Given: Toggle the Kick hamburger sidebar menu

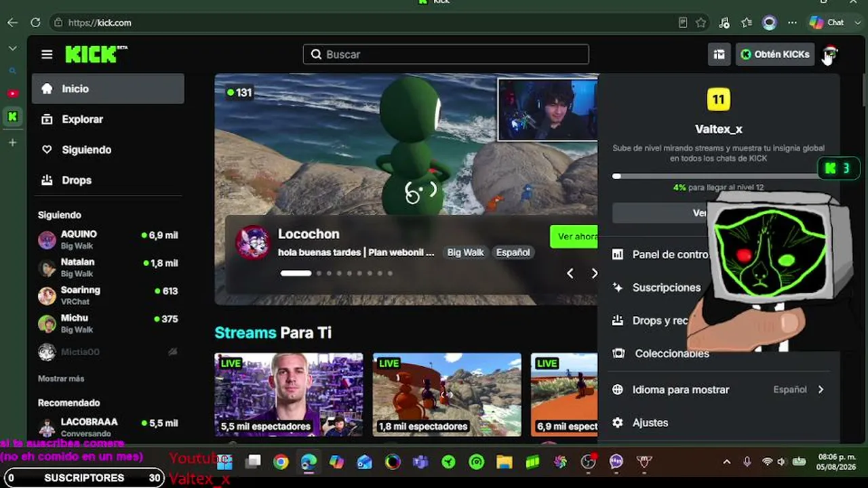Looking at the screenshot, I should (x=47, y=54).
